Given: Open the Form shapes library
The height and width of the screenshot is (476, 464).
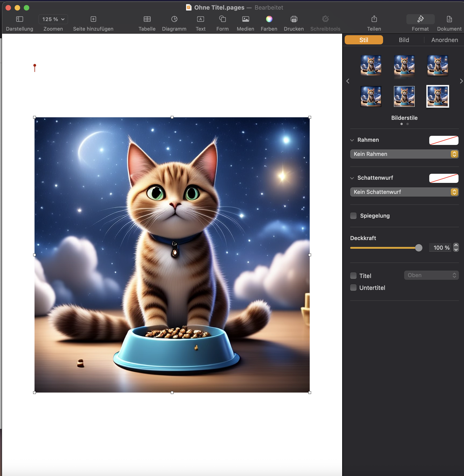Looking at the screenshot, I should (x=222, y=19).
